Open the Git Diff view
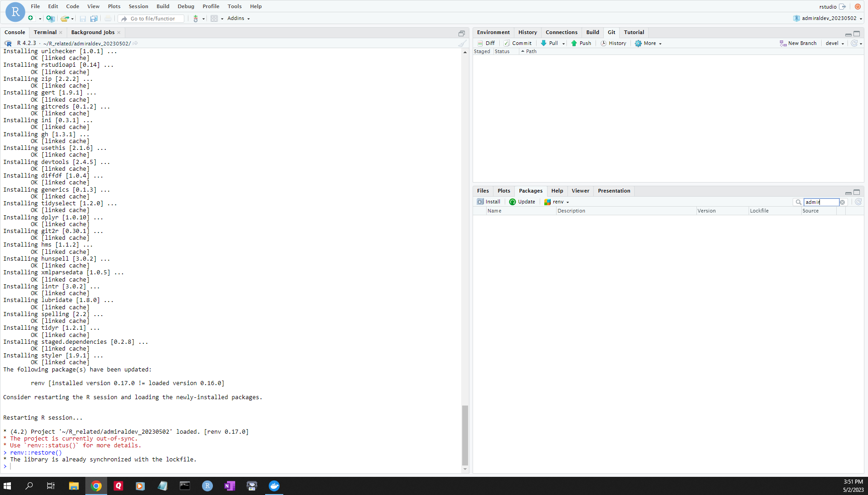868x495 pixels. pyautogui.click(x=486, y=43)
